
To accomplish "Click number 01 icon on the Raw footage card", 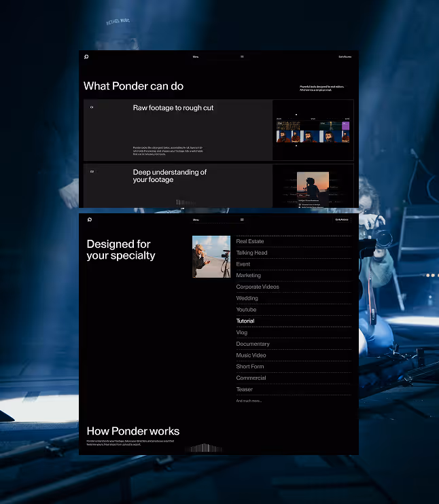I will pyautogui.click(x=92, y=107).
